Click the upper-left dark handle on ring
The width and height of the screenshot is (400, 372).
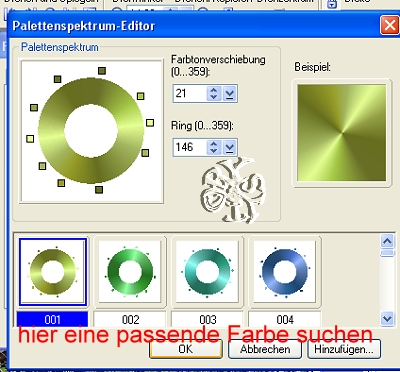coord(58,79)
